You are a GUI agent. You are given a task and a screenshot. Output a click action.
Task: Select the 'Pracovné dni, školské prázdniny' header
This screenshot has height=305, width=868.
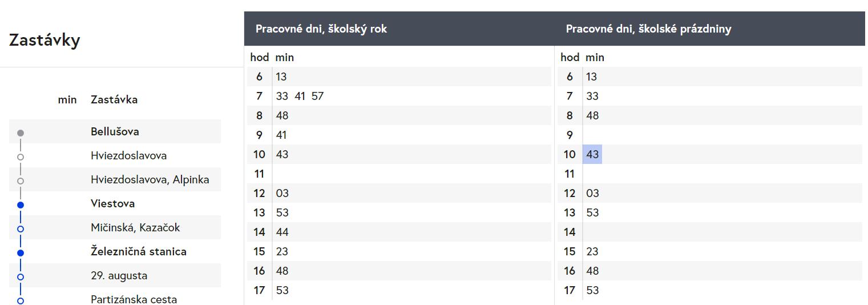[x=648, y=29]
